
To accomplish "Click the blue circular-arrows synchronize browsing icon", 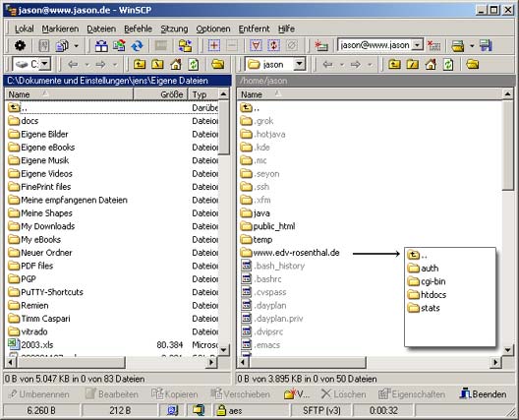I will click(x=137, y=45).
